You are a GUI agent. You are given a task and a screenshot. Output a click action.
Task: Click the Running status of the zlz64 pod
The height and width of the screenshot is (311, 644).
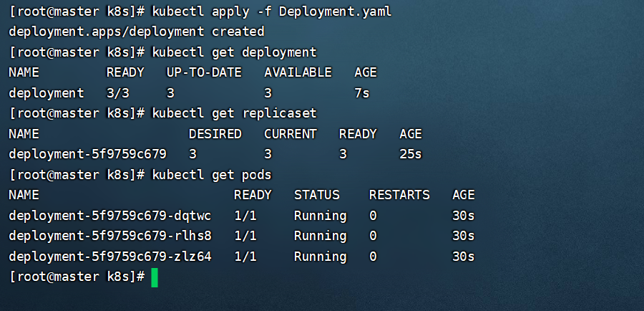point(321,257)
